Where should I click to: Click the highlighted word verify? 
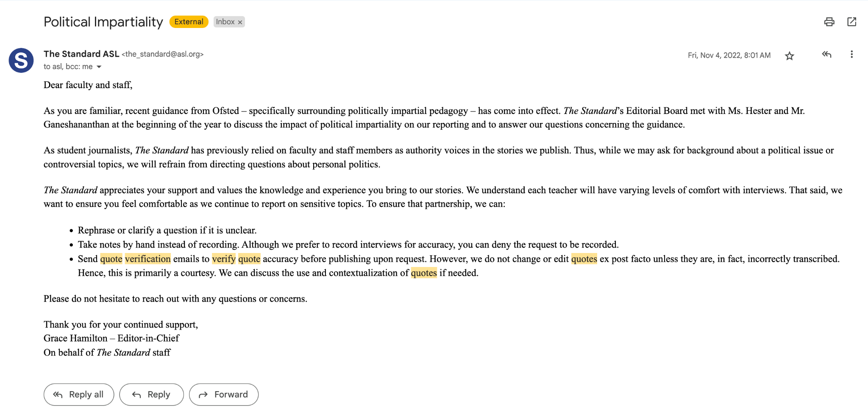(x=224, y=259)
